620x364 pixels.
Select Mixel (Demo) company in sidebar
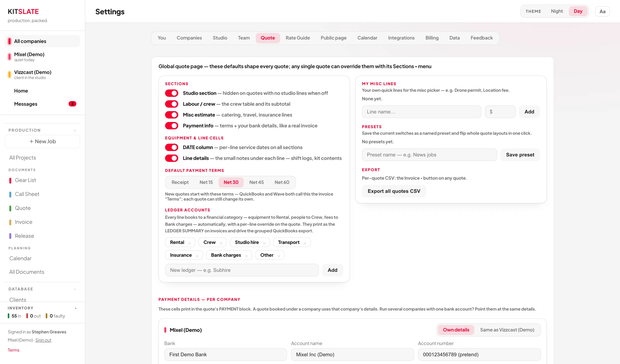tap(42, 57)
